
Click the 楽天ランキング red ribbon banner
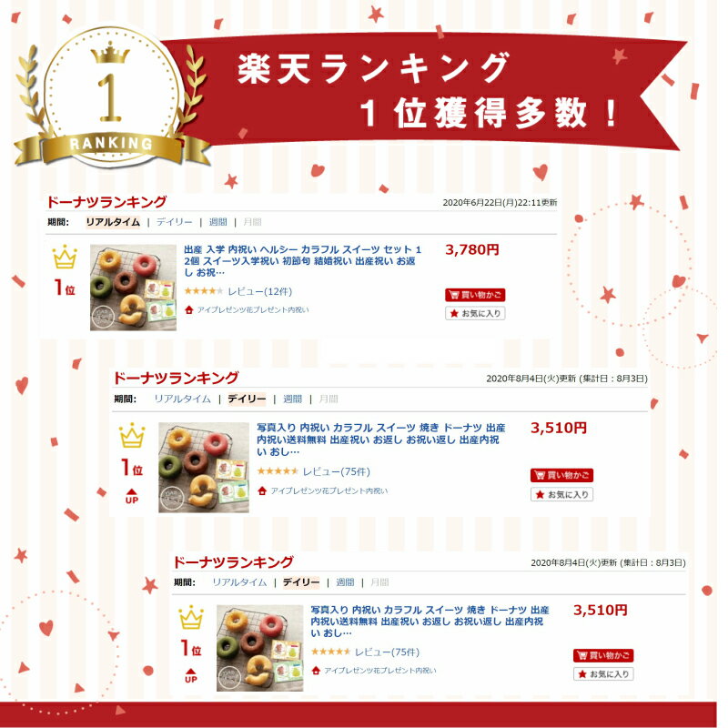(425, 90)
